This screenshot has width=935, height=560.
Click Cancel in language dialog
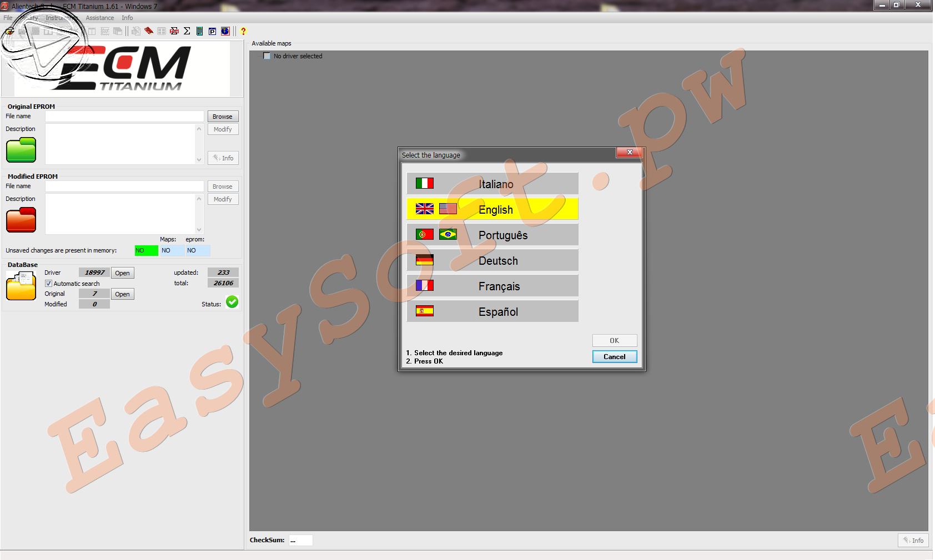point(615,357)
